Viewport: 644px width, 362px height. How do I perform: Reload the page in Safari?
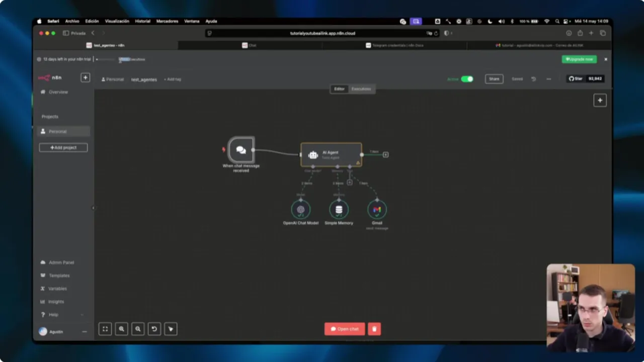436,33
